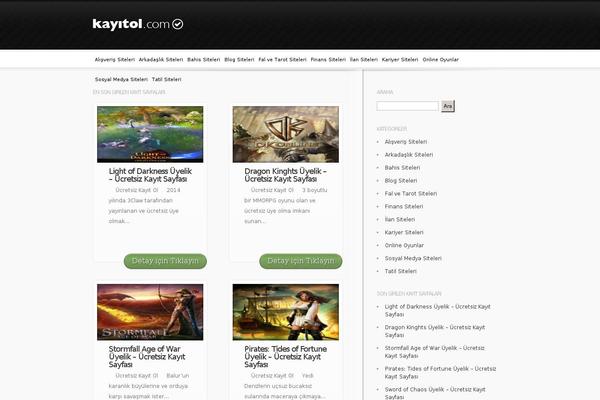600x400 pixels.
Task: Click the search text field
Action: [408, 106]
